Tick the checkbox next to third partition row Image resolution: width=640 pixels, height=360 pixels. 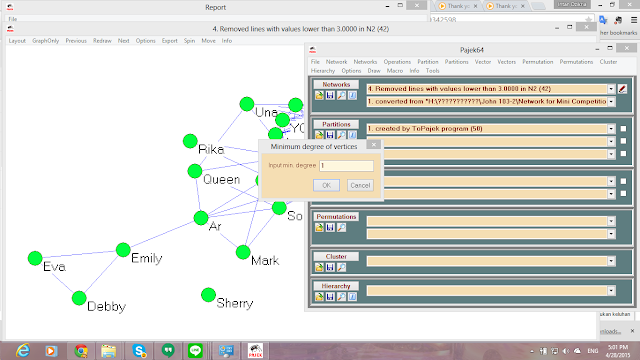coord(623,154)
